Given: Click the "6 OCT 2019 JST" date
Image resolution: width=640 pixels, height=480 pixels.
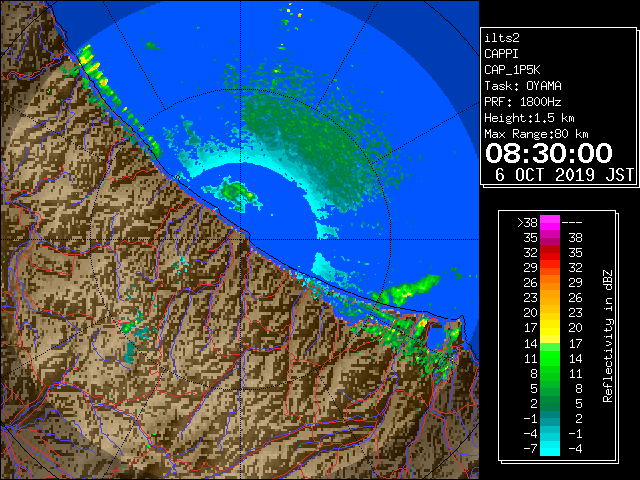Looking at the screenshot, I should (564, 175).
